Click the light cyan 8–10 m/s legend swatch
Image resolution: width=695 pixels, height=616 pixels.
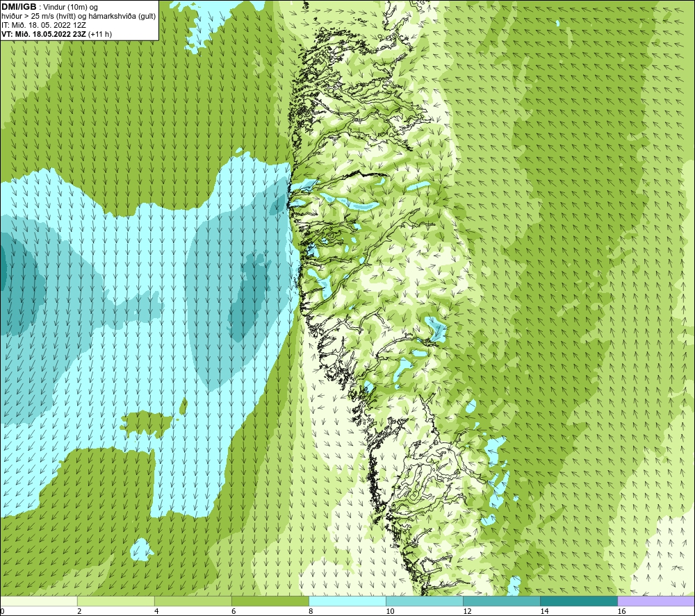(347, 601)
